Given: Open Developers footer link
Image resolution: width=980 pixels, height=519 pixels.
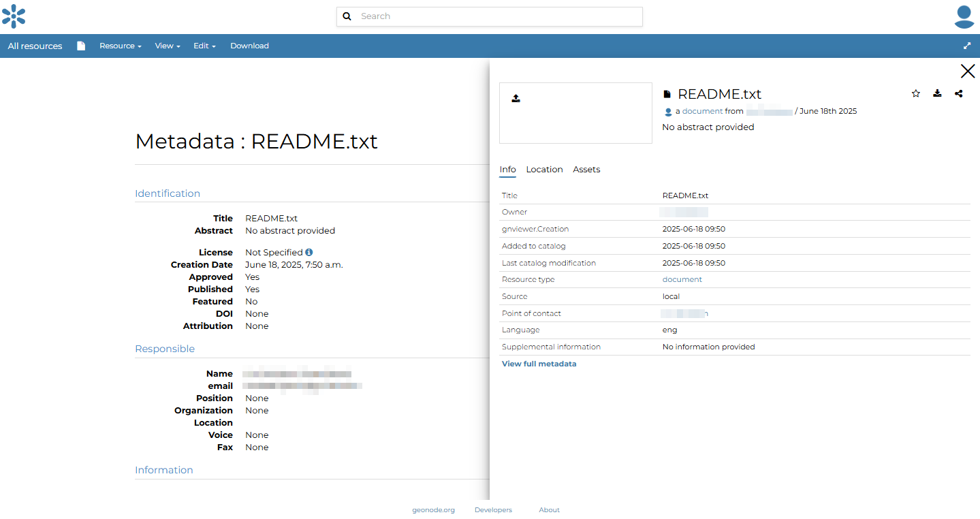Looking at the screenshot, I should coord(493,510).
